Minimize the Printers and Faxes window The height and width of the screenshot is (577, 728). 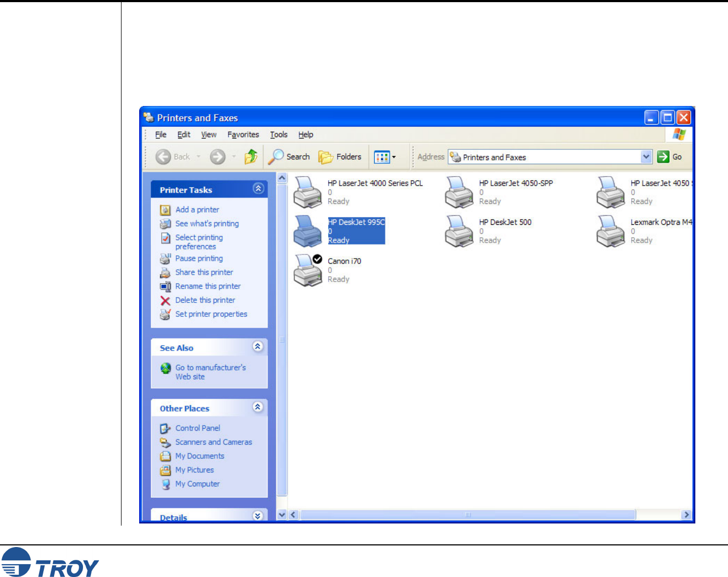pyautogui.click(x=651, y=117)
